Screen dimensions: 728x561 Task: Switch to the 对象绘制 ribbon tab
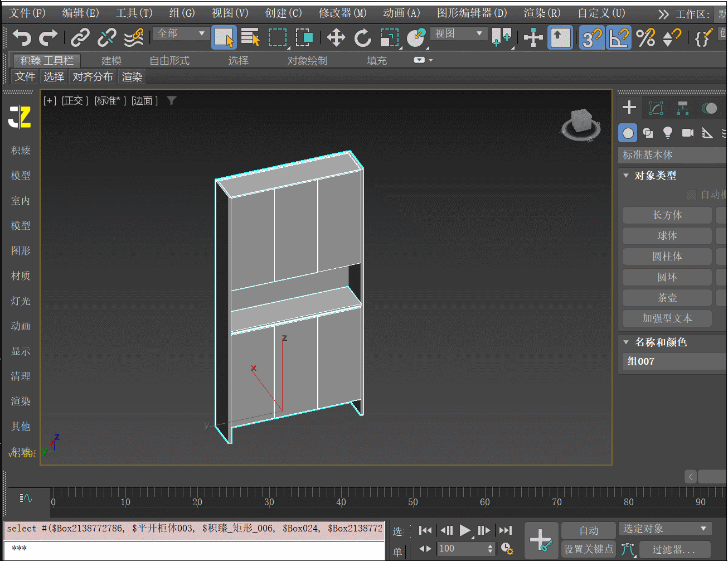(308, 60)
